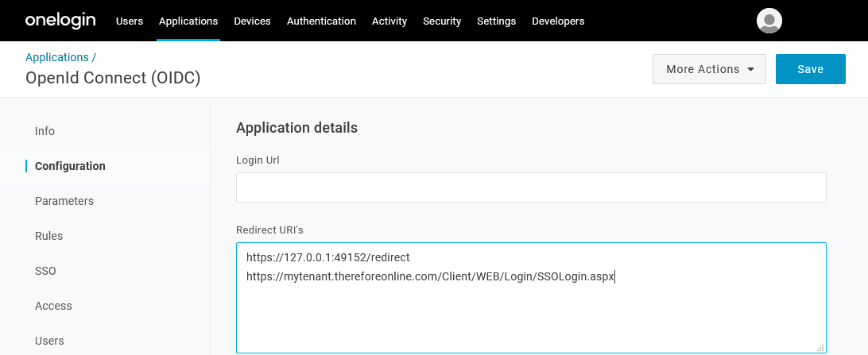Open the Settings top menu
This screenshot has height=355, width=868.
coord(497,21)
